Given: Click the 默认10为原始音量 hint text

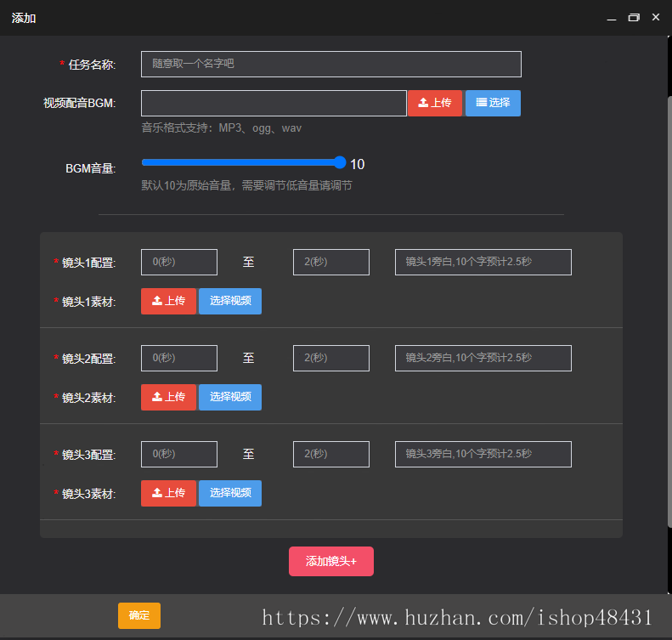Looking at the screenshot, I should (247, 185).
